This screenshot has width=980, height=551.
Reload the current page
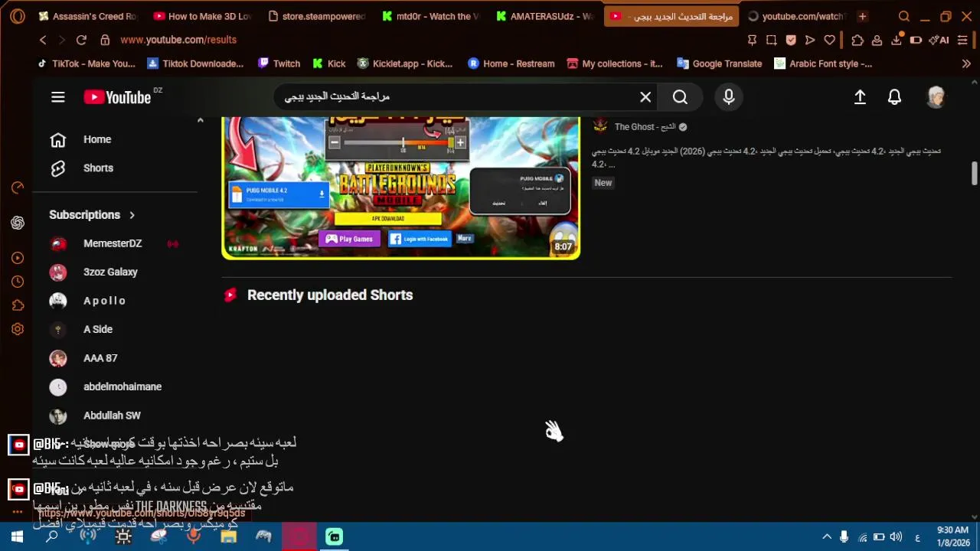tap(81, 40)
